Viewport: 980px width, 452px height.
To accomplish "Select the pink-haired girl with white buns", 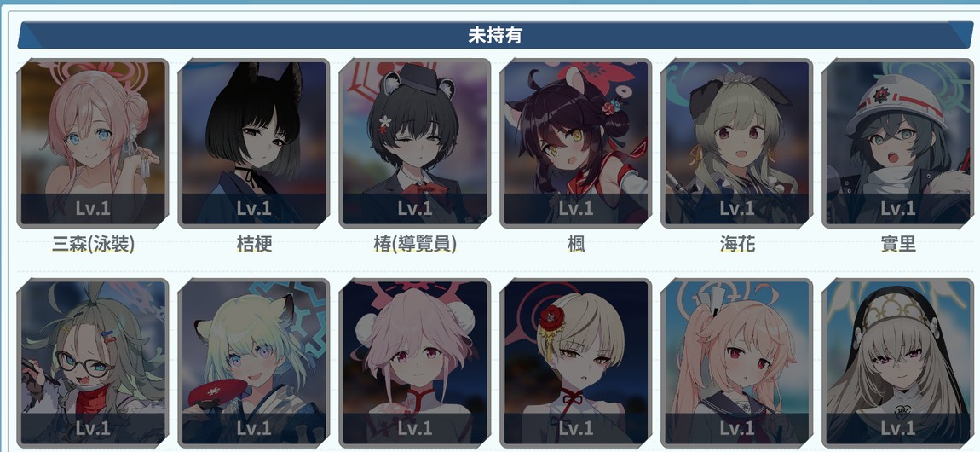I will click(x=415, y=363).
